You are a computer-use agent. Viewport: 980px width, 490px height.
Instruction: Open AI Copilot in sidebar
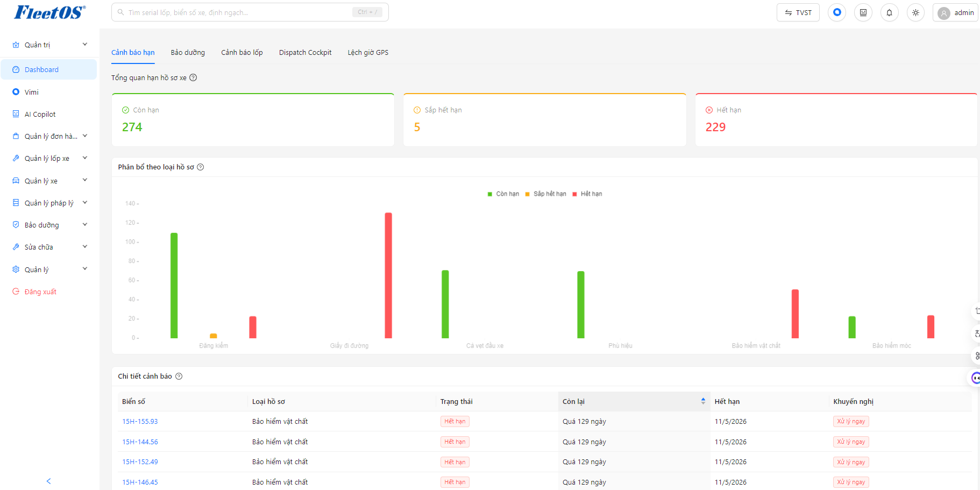tap(49, 114)
